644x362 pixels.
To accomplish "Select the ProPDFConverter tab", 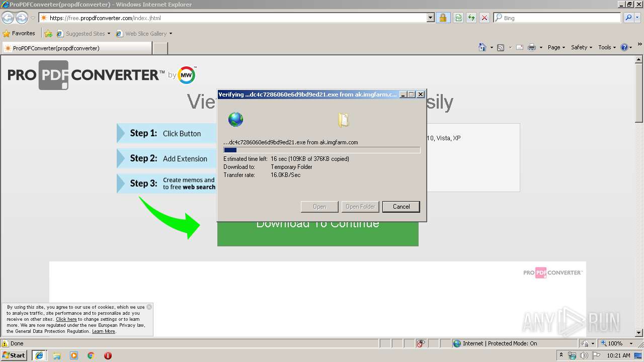I will tap(77, 48).
